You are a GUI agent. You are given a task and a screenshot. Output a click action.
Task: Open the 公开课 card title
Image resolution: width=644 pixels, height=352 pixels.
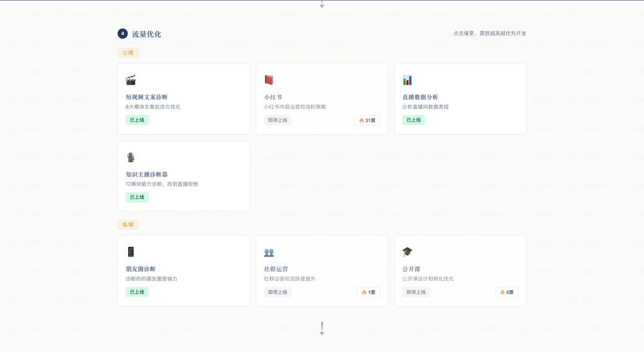411,269
